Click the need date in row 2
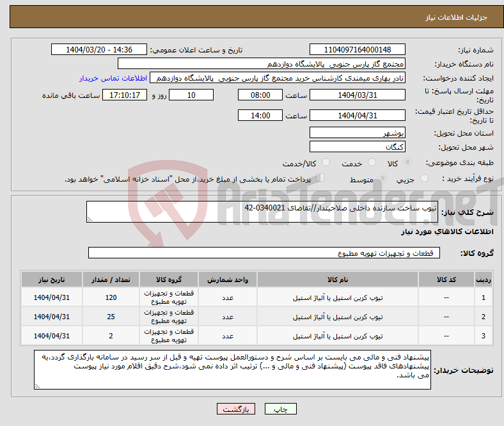The width and height of the screenshot is (504, 426). pos(52,317)
